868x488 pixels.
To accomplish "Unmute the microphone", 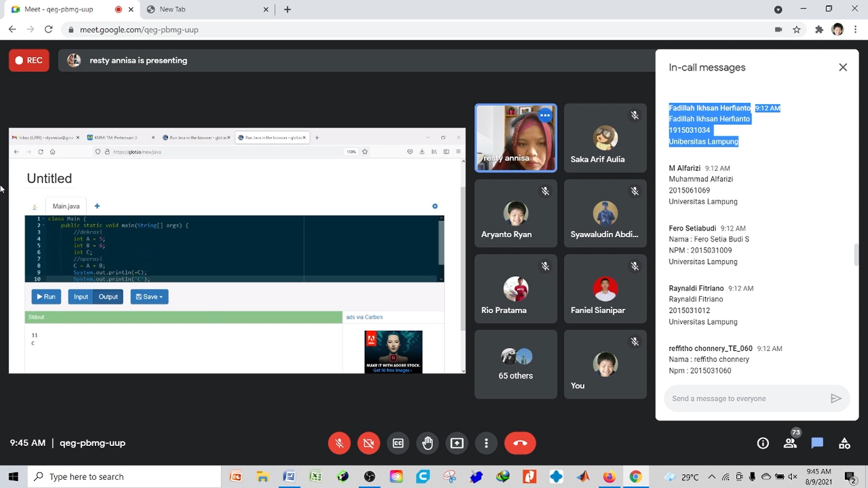I will 339,443.
